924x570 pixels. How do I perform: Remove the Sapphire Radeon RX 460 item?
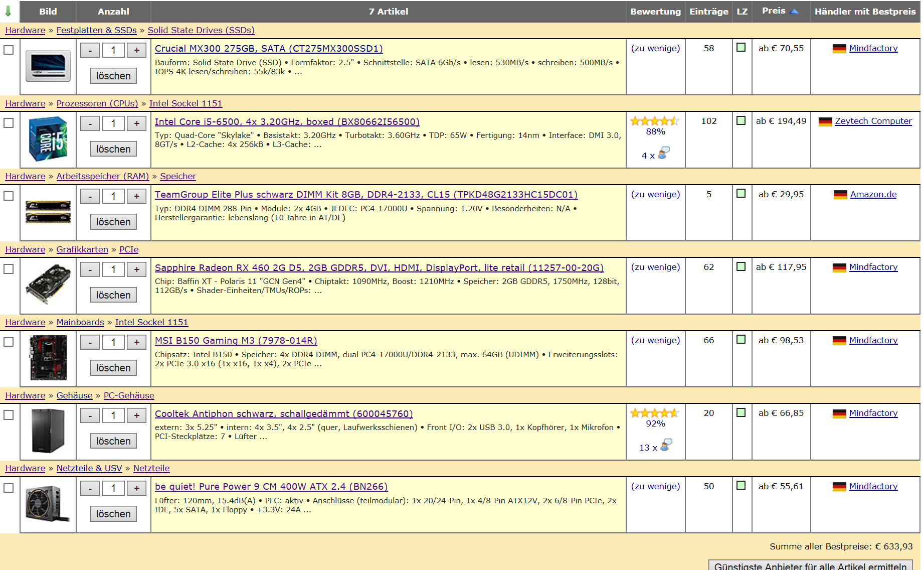pos(113,295)
